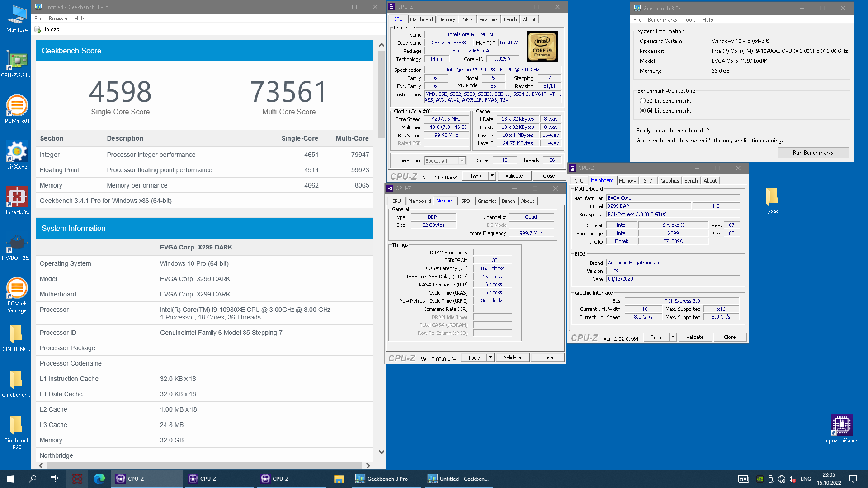Expand Tools dropdown arrow in Mainboard tab window

pyautogui.click(x=673, y=337)
